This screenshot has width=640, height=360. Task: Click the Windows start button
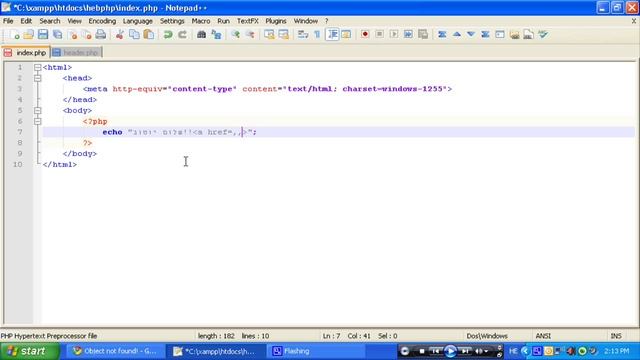point(30,351)
